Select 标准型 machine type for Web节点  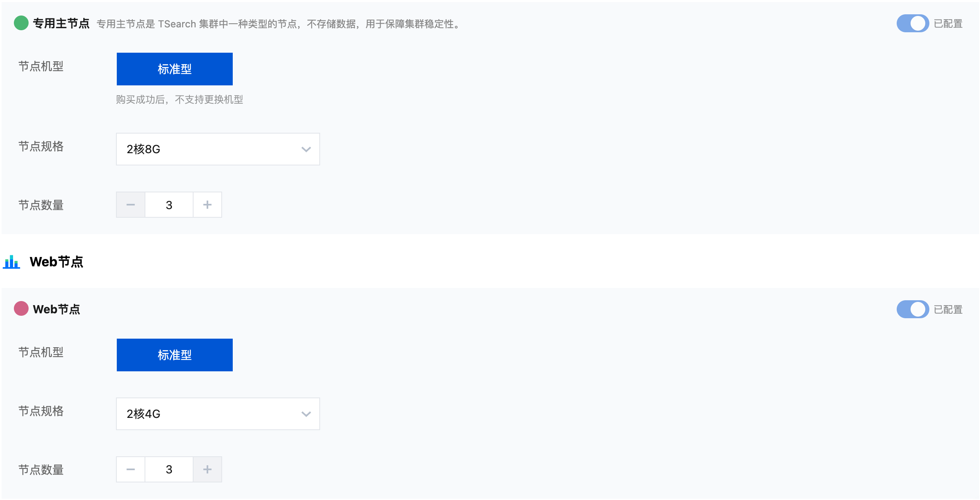pos(175,355)
